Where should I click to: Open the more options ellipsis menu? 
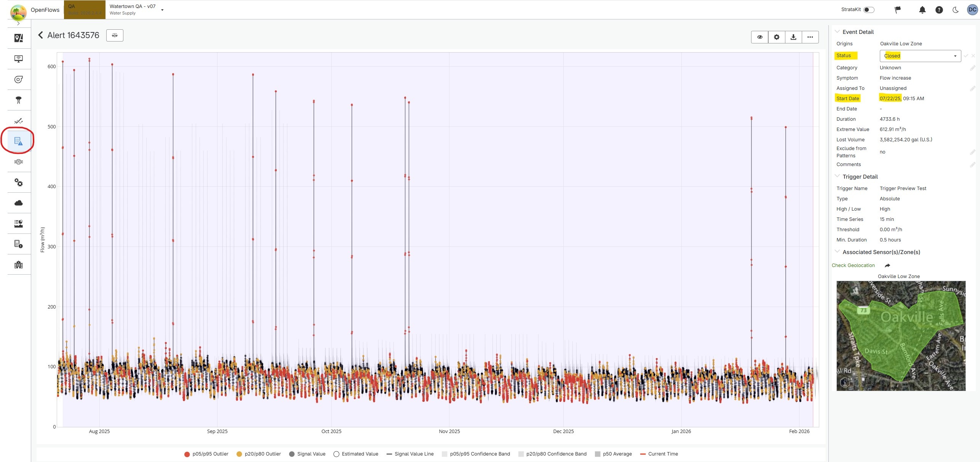[x=810, y=37]
